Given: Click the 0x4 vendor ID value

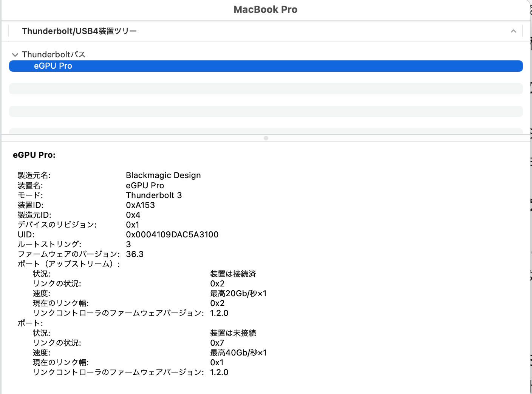Looking at the screenshot, I should click(133, 215).
